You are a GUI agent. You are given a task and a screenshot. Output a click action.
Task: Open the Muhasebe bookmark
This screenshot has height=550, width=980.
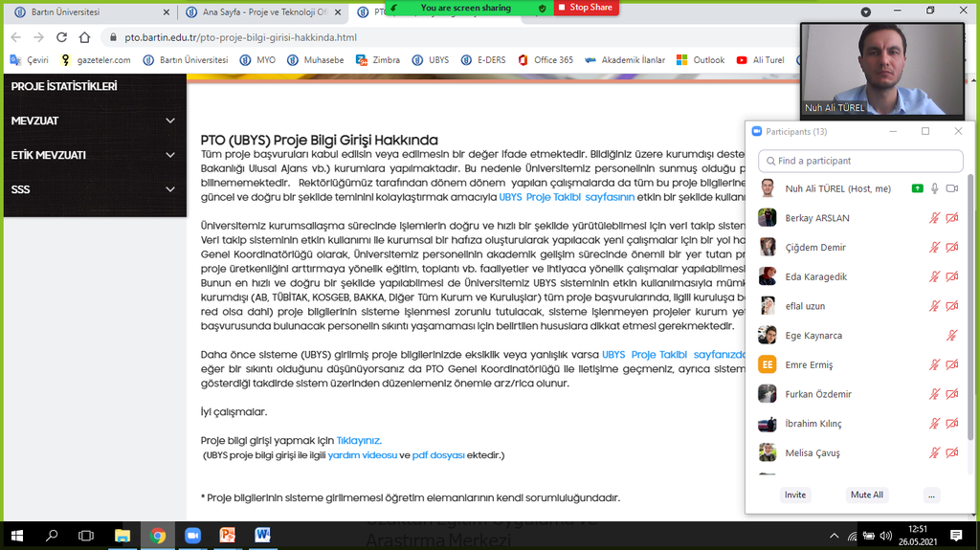tap(315, 60)
